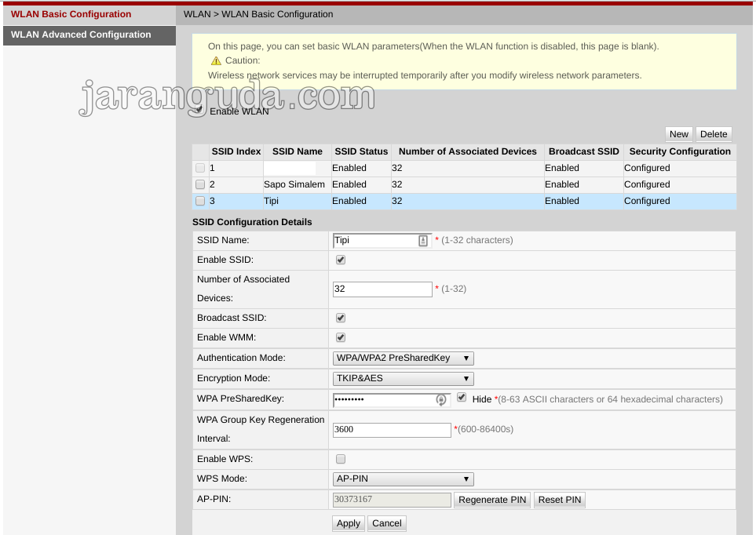
Task: Click the Regenerate PIN button
Action: pos(492,500)
